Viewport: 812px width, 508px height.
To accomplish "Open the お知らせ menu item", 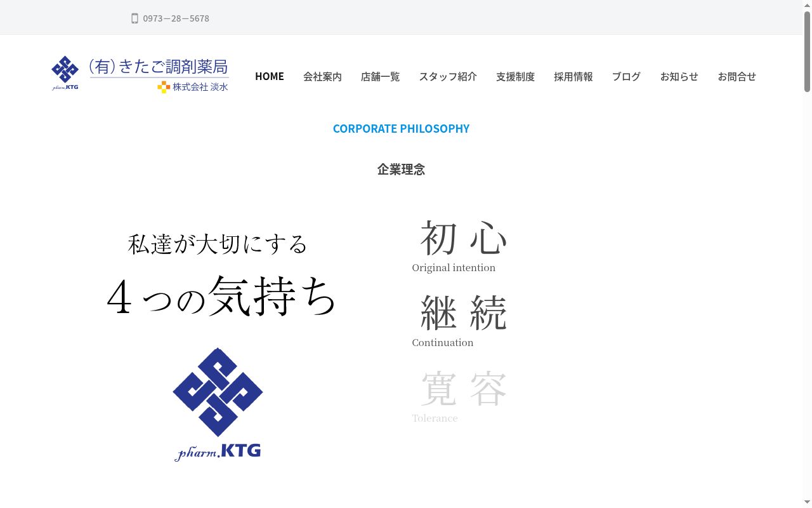I will (x=679, y=76).
